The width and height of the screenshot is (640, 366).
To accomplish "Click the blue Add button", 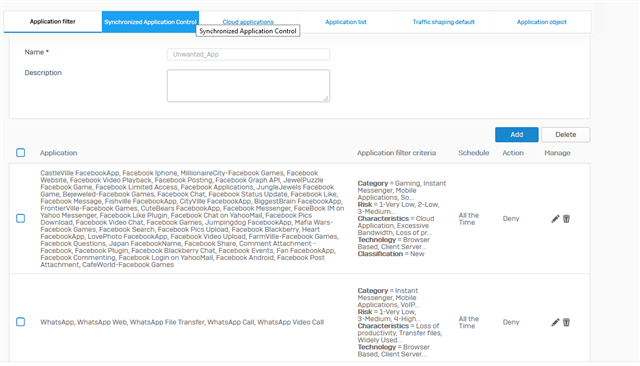I will [517, 135].
